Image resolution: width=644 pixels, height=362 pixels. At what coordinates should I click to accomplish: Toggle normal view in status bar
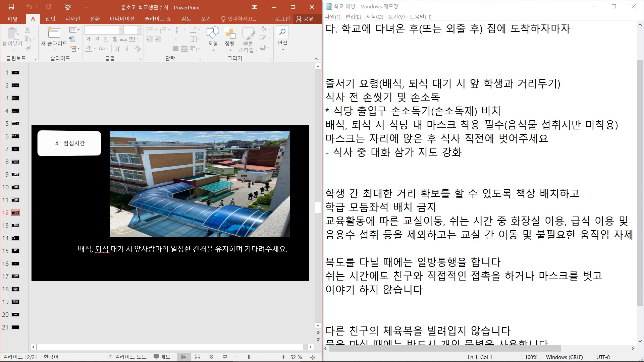click(x=184, y=357)
